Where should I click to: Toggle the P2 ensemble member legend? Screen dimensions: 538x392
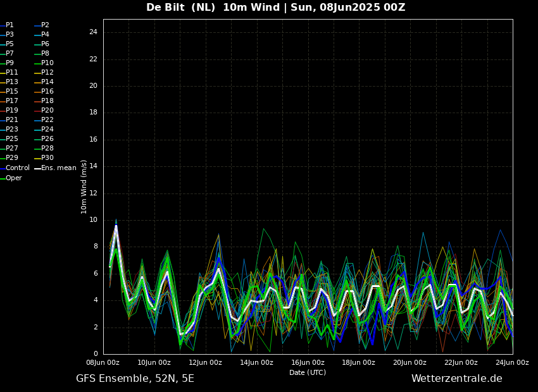coord(45,25)
